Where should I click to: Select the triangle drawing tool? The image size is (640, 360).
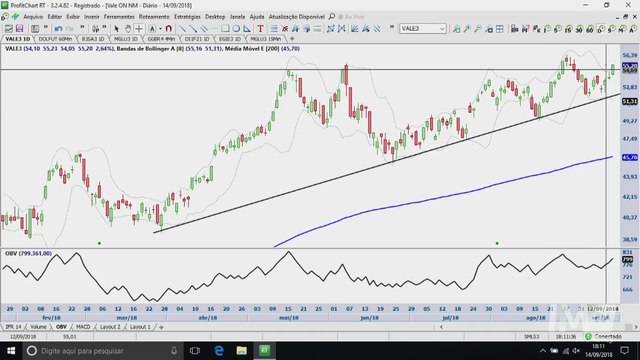247,29
